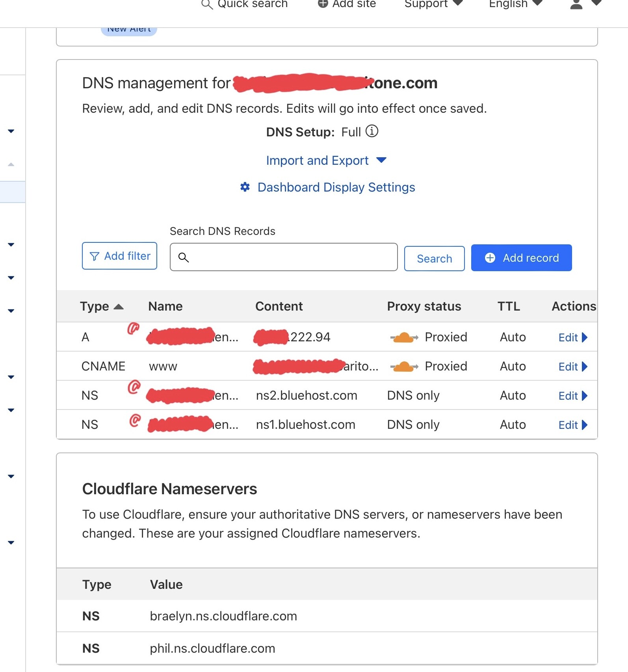The height and width of the screenshot is (672, 628).
Task: Click the Cloudflare Nameservers heading
Action: [x=169, y=489]
